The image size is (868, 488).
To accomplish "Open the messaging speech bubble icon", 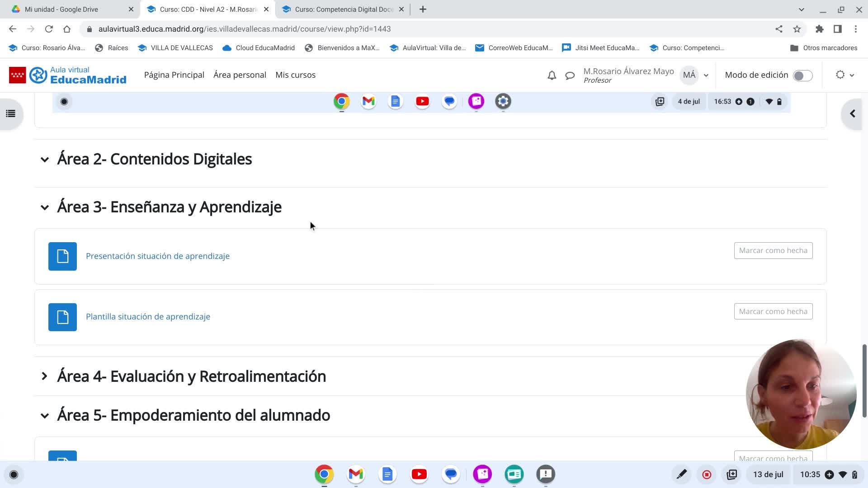I will tap(570, 75).
